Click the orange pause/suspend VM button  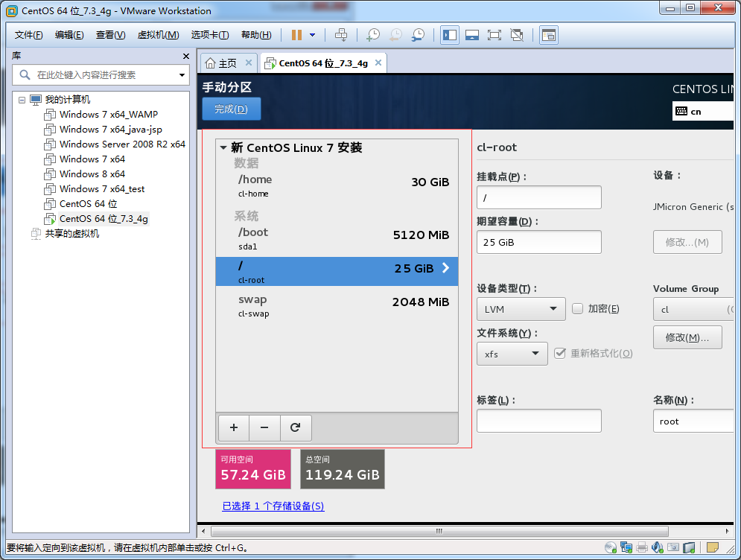coord(296,35)
